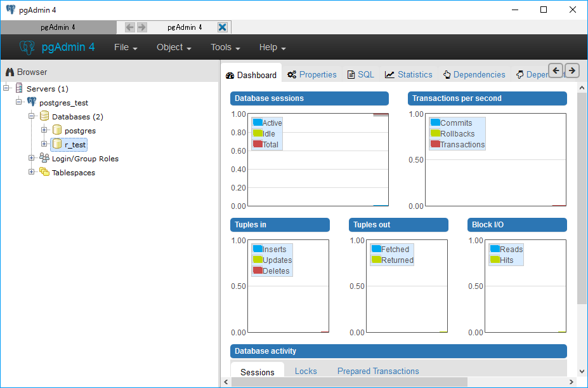This screenshot has width=588, height=388.
Task: Click the Database activity header
Action: coord(398,351)
